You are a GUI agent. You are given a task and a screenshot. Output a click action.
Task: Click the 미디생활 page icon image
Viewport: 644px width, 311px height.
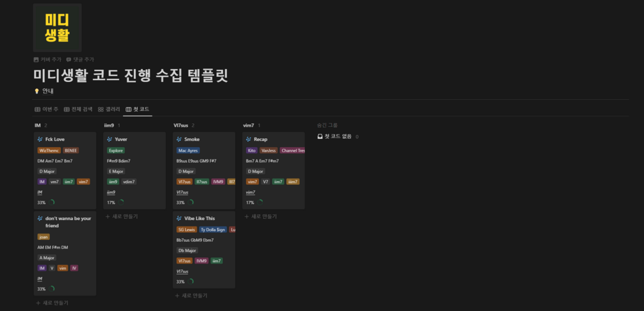pyautogui.click(x=57, y=28)
